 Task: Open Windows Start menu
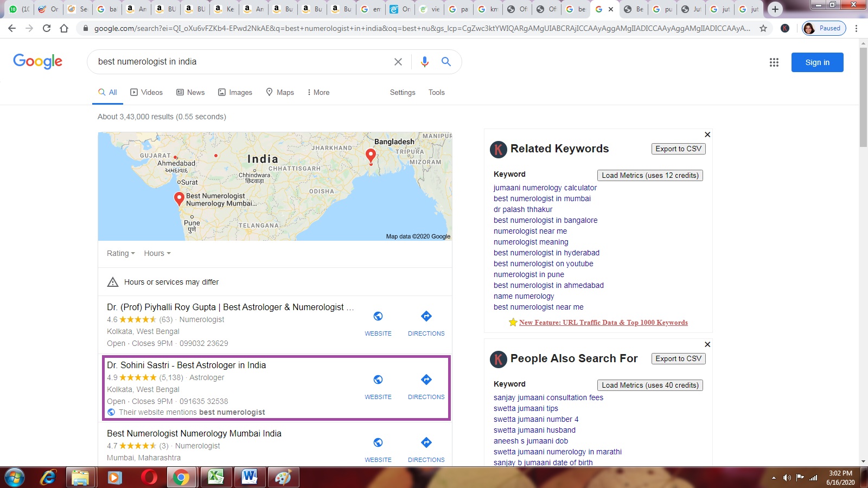point(14,478)
